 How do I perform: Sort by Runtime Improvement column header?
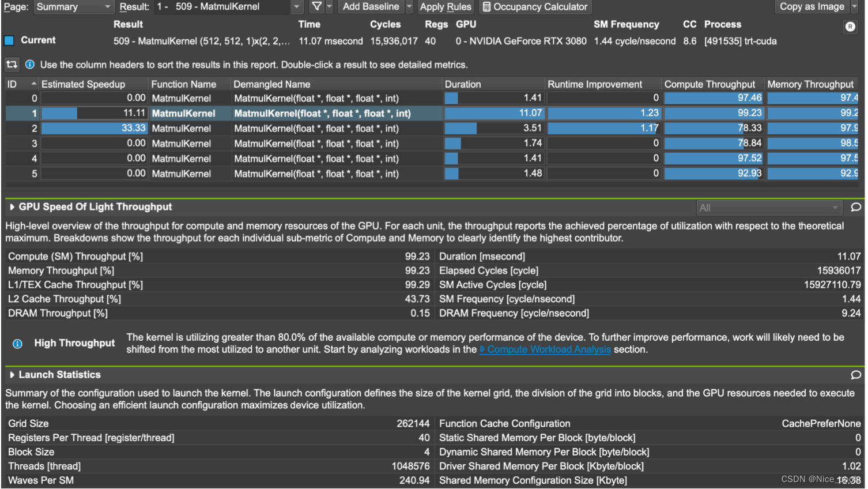tap(603, 84)
